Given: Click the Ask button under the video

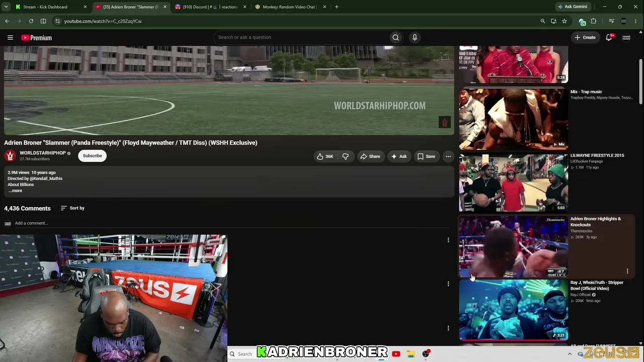Looking at the screenshot, I should tap(399, 156).
